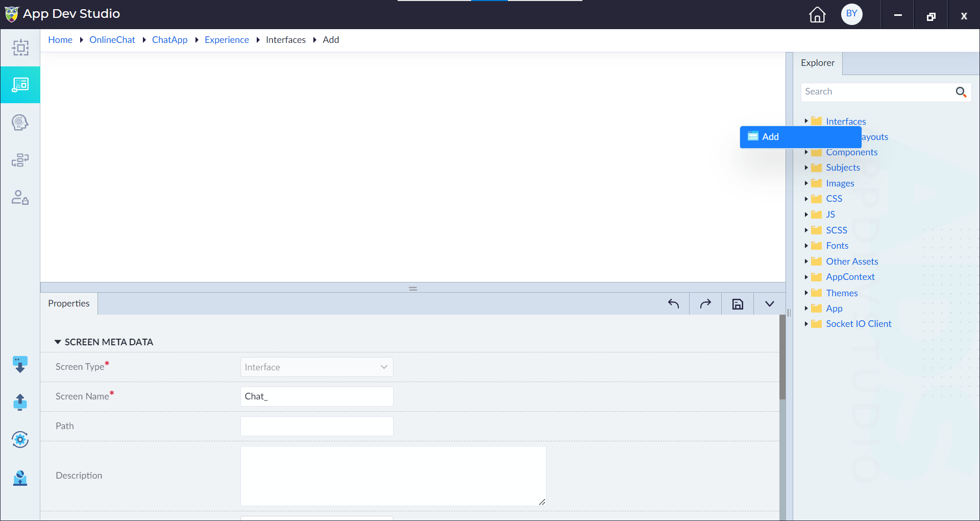980x521 pixels.
Task: Collapse the Properties panel chevron
Action: (x=770, y=304)
